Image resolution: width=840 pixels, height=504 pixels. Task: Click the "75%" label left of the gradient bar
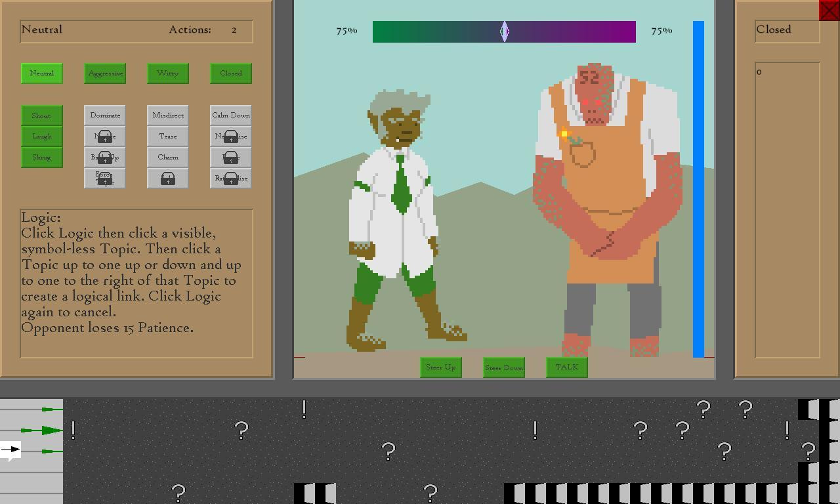tap(346, 31)
